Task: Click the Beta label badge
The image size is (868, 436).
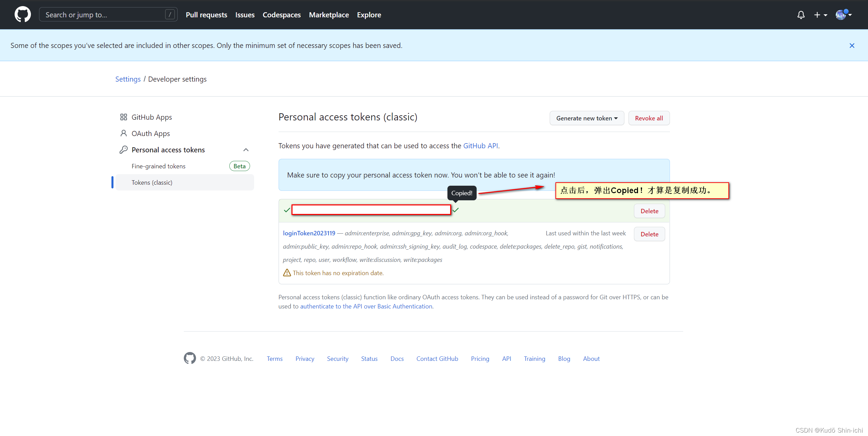Action: click(240, 166)
